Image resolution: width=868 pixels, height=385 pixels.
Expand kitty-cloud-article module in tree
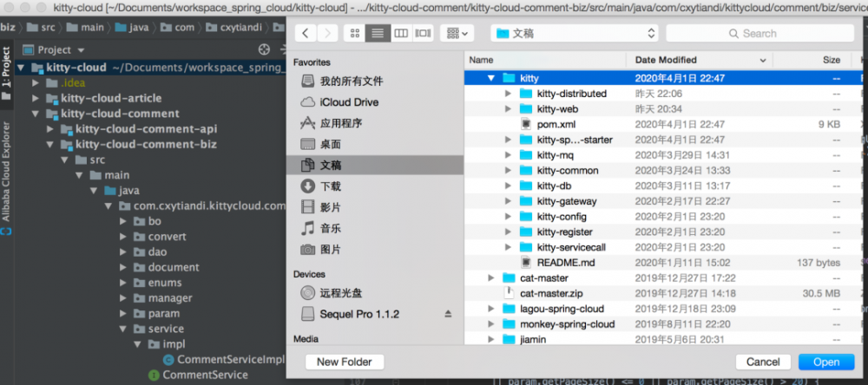36,99
